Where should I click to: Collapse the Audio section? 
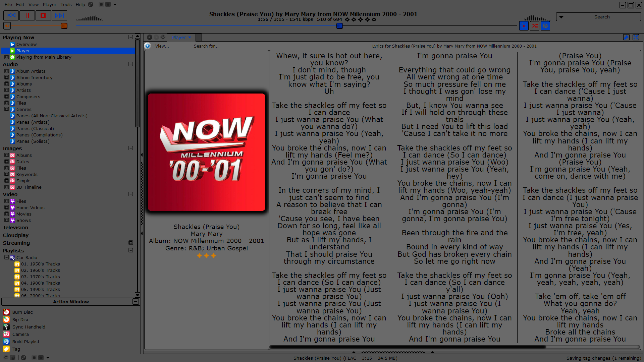pyautogui.click(x=130, y=64)
